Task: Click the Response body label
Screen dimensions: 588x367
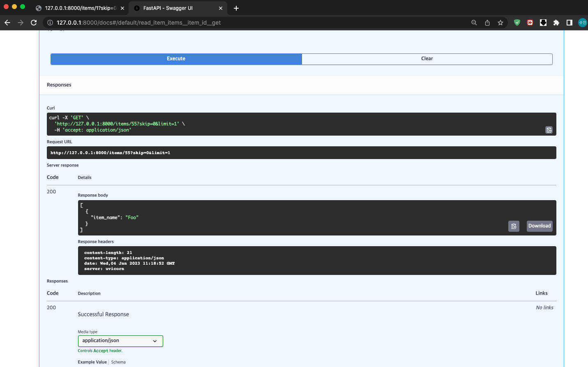Action: pyautogui.click(x=93, y=195)
